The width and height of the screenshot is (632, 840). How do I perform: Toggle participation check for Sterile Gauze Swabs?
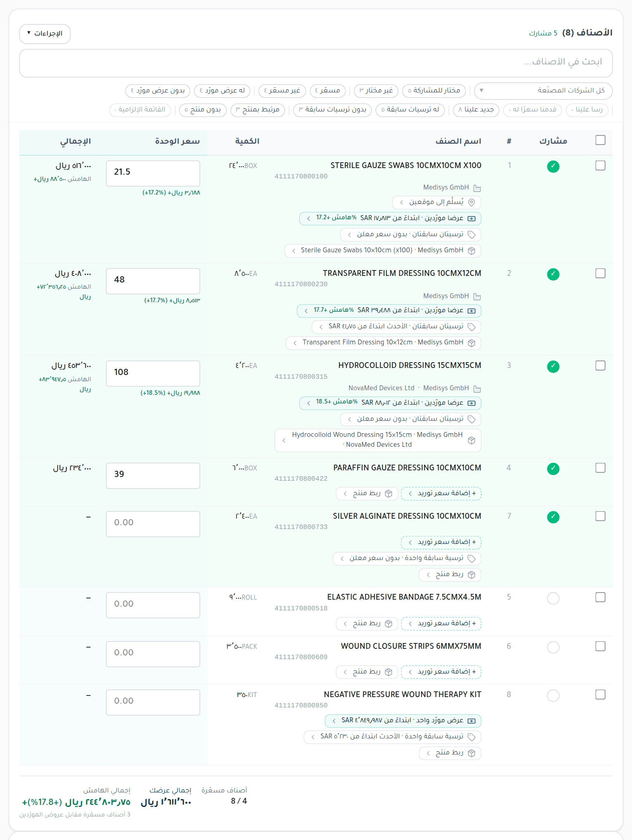click(x=553, y=166)
